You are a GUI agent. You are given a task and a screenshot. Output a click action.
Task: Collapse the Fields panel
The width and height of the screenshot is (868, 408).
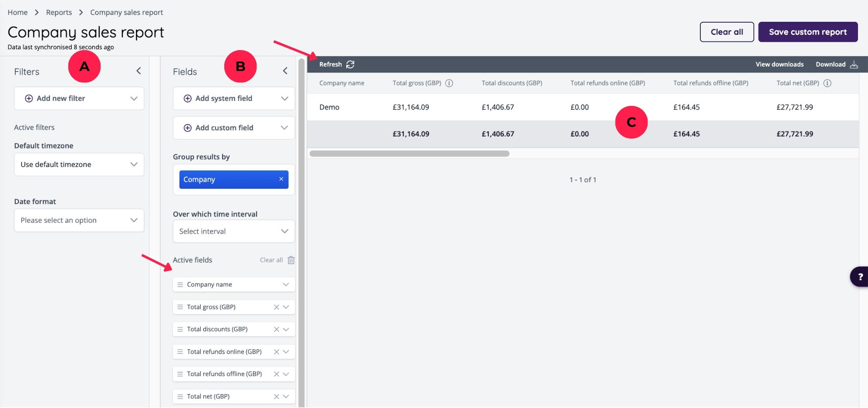[x=285, y=71]
